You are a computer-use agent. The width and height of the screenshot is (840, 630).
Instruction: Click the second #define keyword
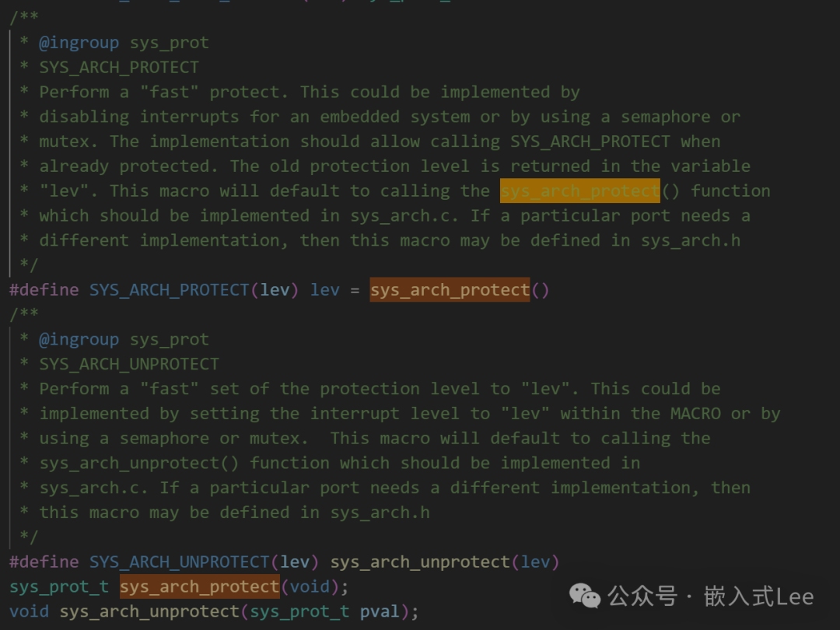pos(44,562)
